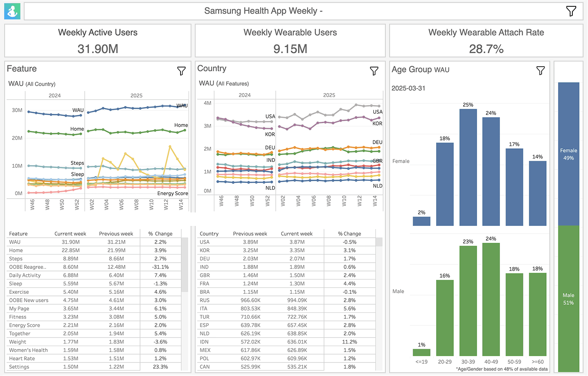Click the Feature table vertical scrollbar

point(185,265)
